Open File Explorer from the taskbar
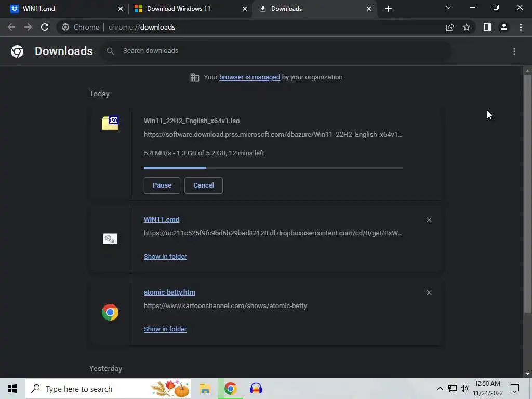 click(205, 389)
